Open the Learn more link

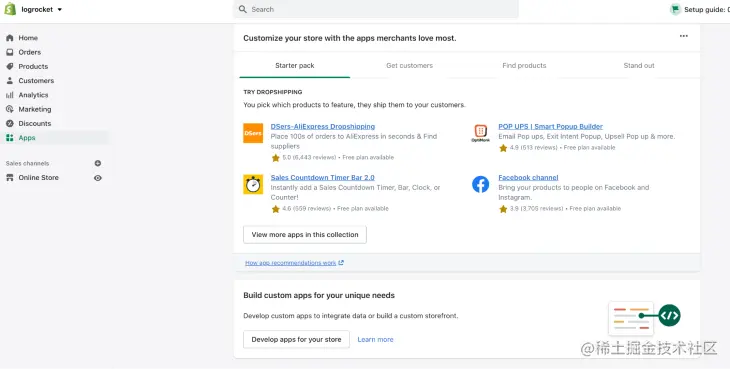tap(375, 340)
